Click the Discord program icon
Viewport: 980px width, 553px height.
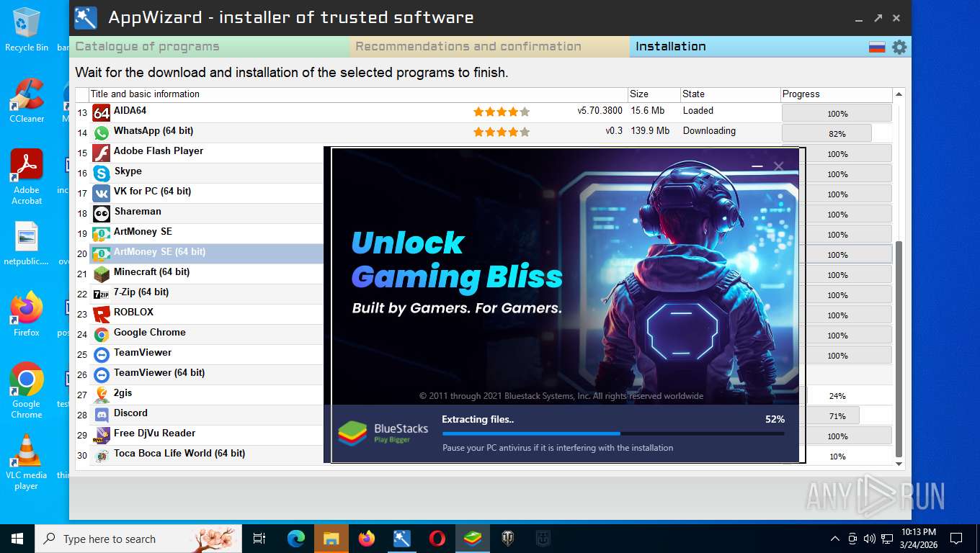pyautogui.click(x=102, y=415)
